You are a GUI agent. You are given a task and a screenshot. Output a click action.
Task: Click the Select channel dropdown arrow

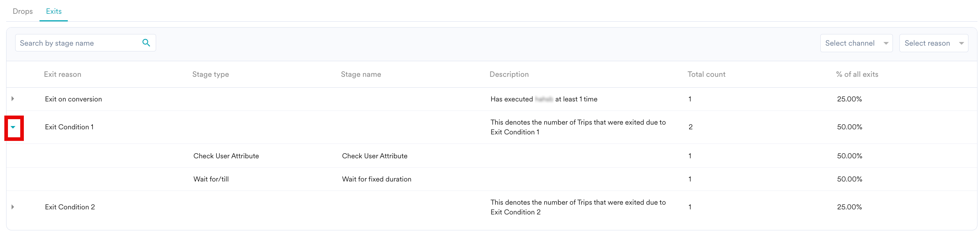886,43
